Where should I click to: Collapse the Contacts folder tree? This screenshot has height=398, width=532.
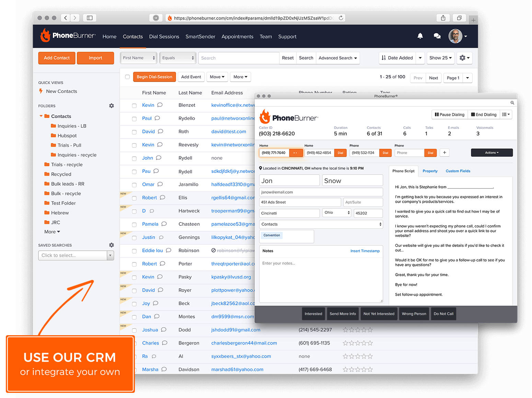tap(41, 116)
